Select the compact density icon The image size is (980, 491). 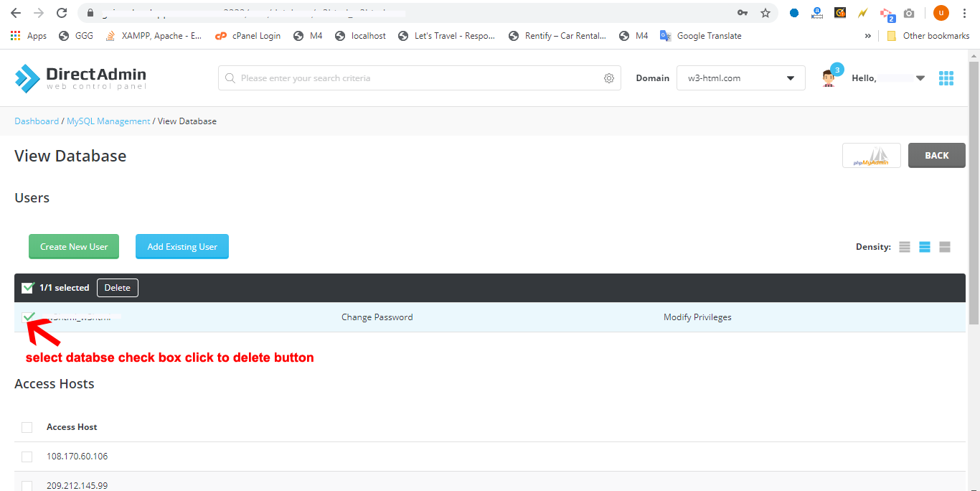point(904,247)
